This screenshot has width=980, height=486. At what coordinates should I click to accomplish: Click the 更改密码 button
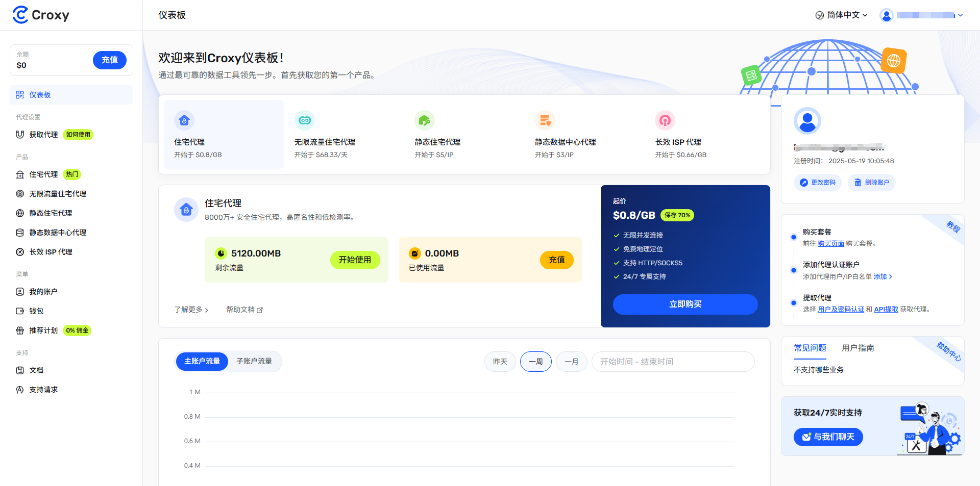(x=818, y=183)
